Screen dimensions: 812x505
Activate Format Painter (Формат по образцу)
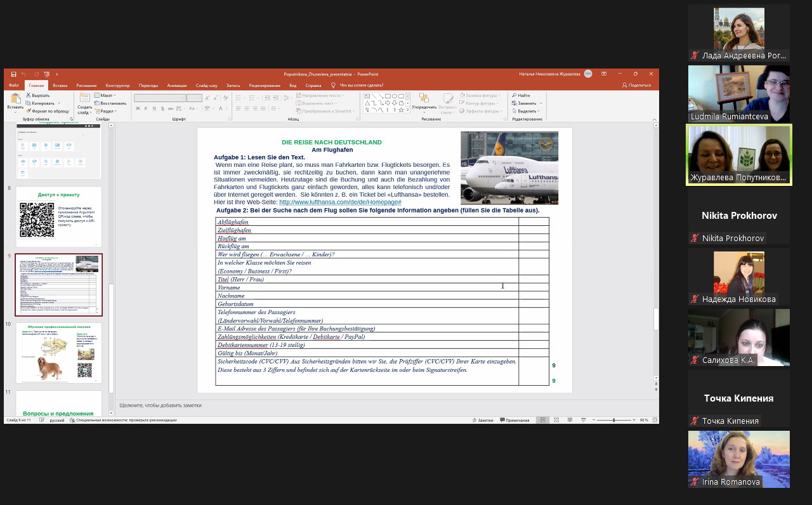(x=47, y=111)
